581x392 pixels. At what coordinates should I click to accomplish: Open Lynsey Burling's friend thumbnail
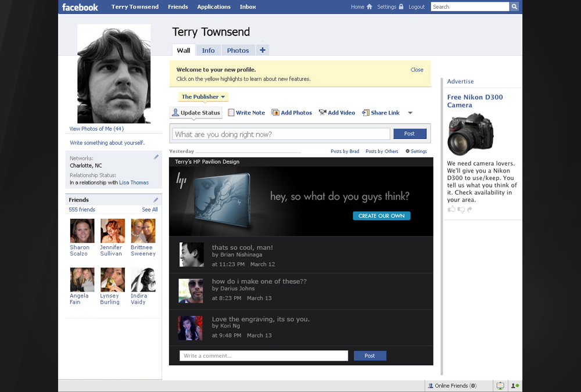pyautogui.click(x=113, y=280)
